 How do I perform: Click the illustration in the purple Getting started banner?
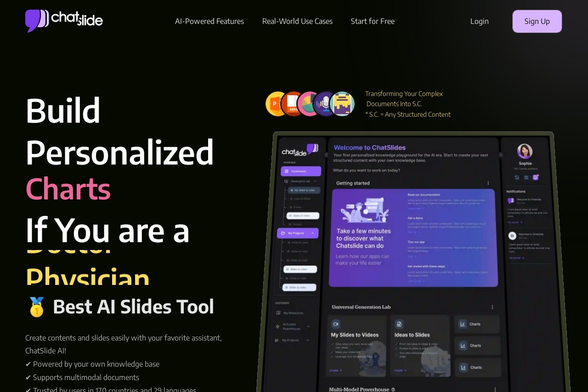pyautogui.click(x=364, y=210)
